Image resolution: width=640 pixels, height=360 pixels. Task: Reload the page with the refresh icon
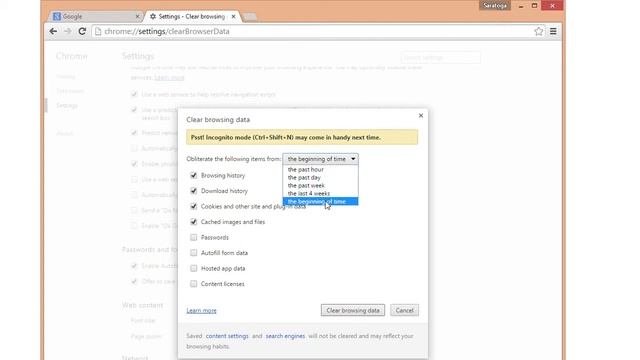coord(82,31)
